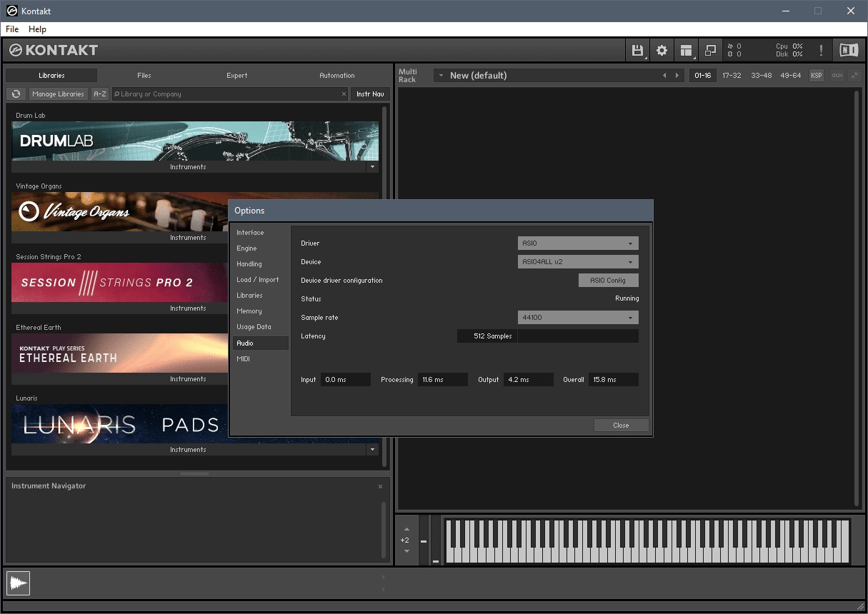Go to next multi preset arrow
Image resolution: width=868 pixels, height=614 pixels.
pos(678,76)
